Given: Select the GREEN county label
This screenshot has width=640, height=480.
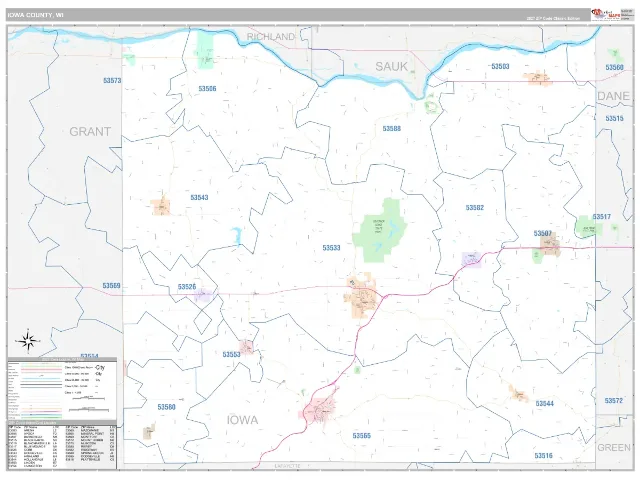Looking at the screenshot, I should tap(613, 448).
